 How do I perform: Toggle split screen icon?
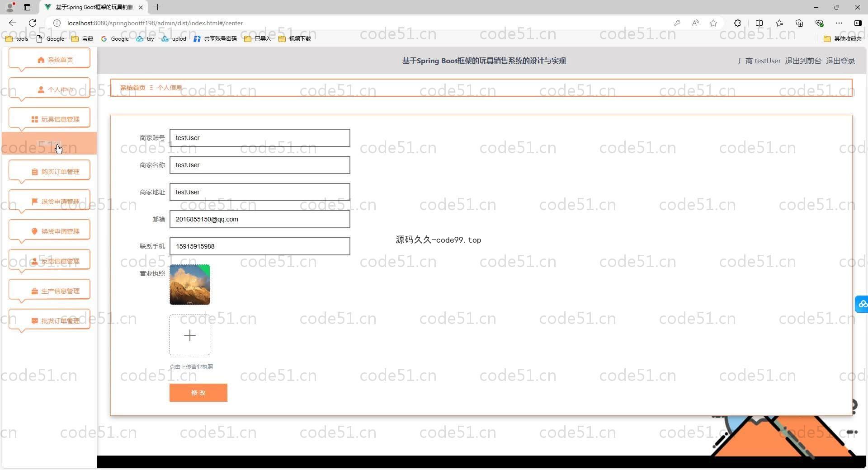click(759, 23)
